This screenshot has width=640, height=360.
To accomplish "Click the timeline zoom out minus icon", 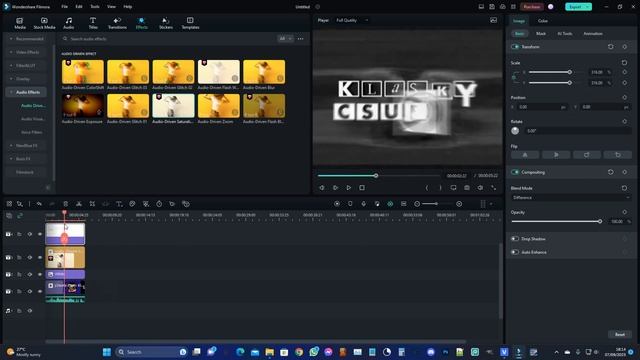I will click(417, 204).
